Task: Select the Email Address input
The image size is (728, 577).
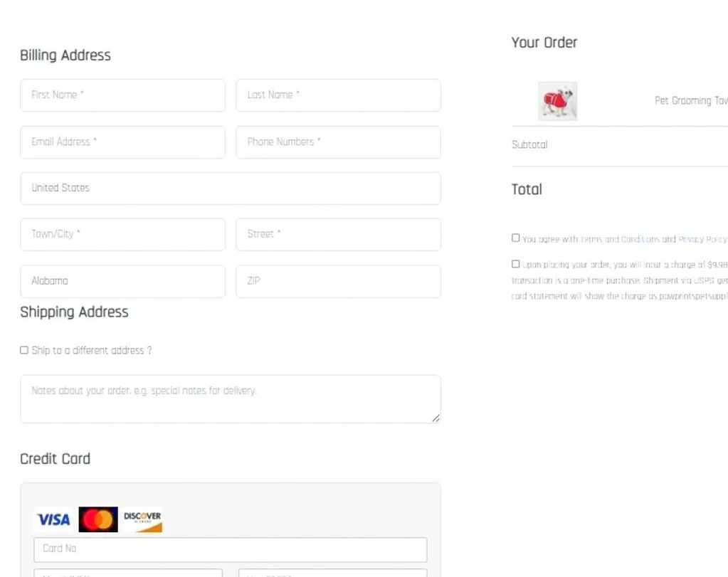Action: [122, 142]
